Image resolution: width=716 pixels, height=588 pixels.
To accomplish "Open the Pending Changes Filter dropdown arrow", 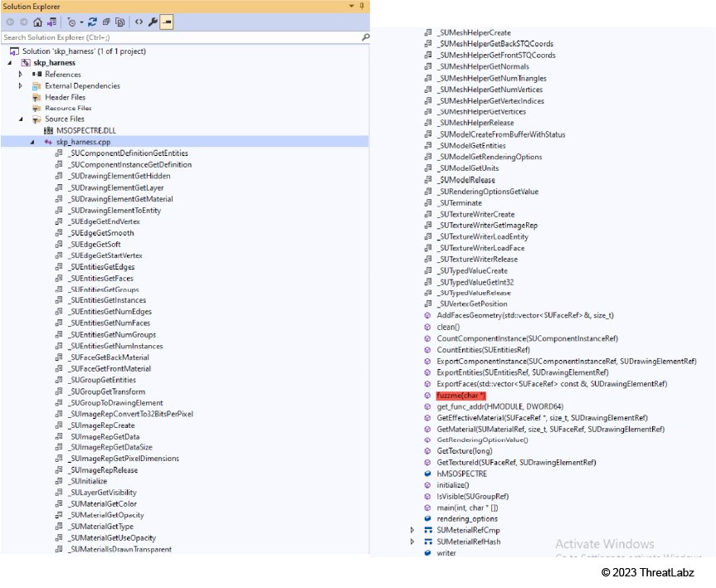I will (82, 22).
